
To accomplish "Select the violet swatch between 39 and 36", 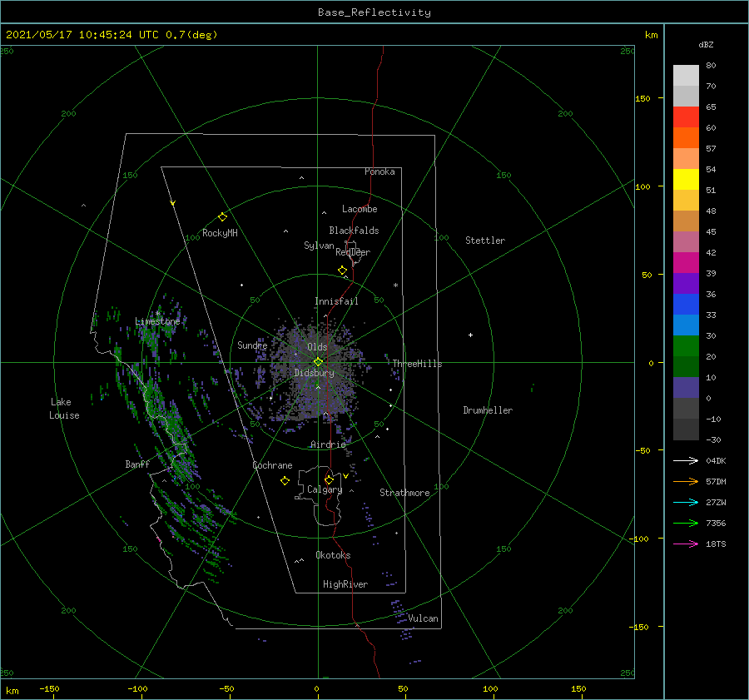I will (686, 283).
